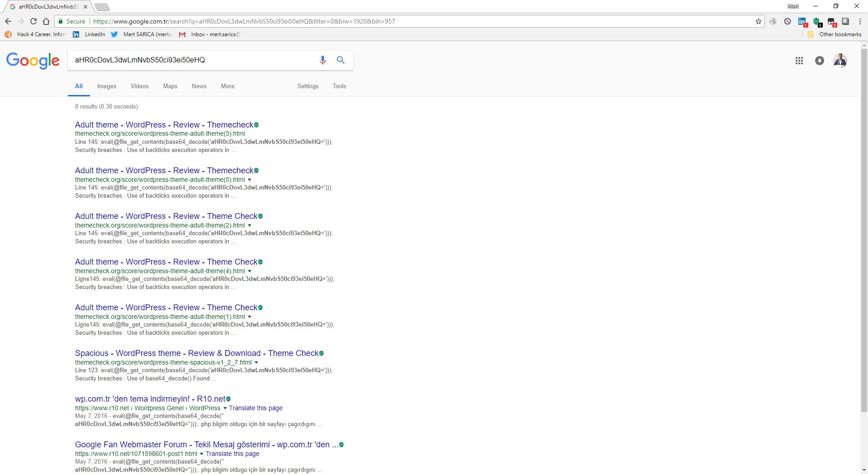Open the LinkedIn extension in the toolbar
This screenshot has width=868, height=474.
pos(802,22)
